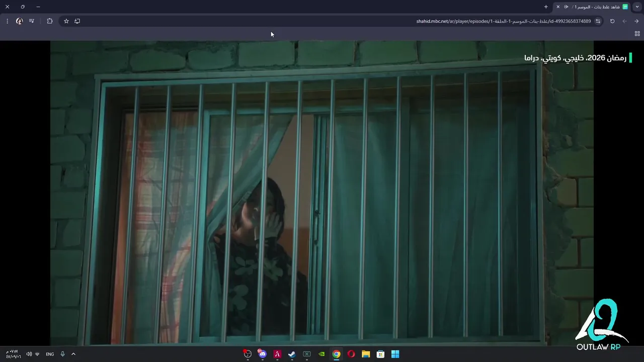
Task: Open Steam from the taskbar
Action: coord(292,354)
